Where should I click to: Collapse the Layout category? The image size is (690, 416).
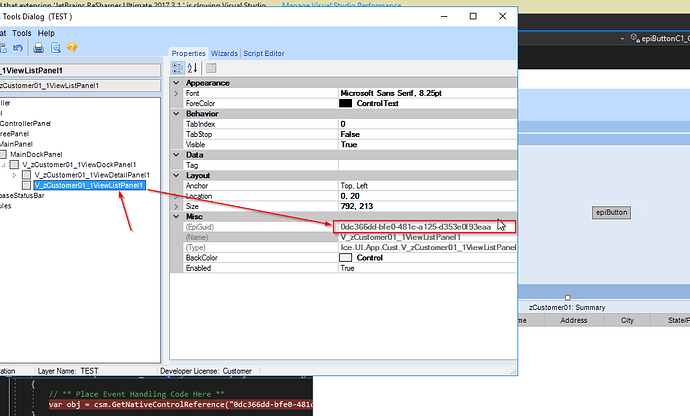tap(176, 175)
